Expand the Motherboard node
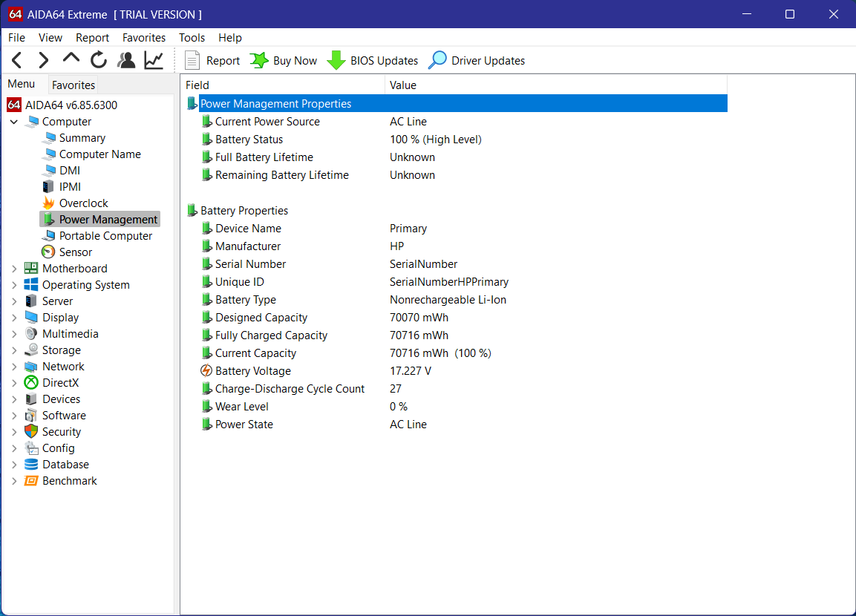 (14, 269)
